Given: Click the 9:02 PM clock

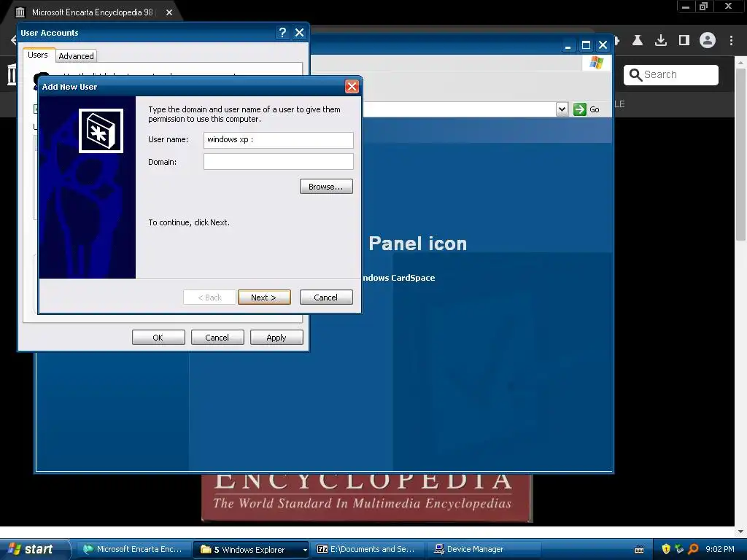Looking at the screenshot, I should (x=720, y=549).
